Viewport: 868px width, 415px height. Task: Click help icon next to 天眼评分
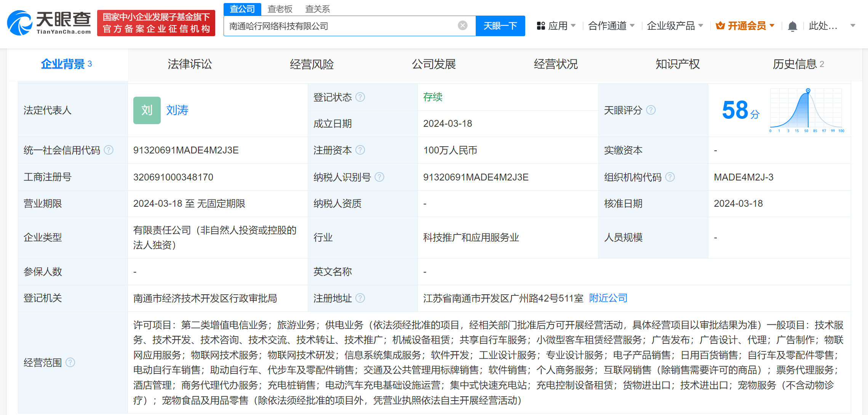click(651, 110)
